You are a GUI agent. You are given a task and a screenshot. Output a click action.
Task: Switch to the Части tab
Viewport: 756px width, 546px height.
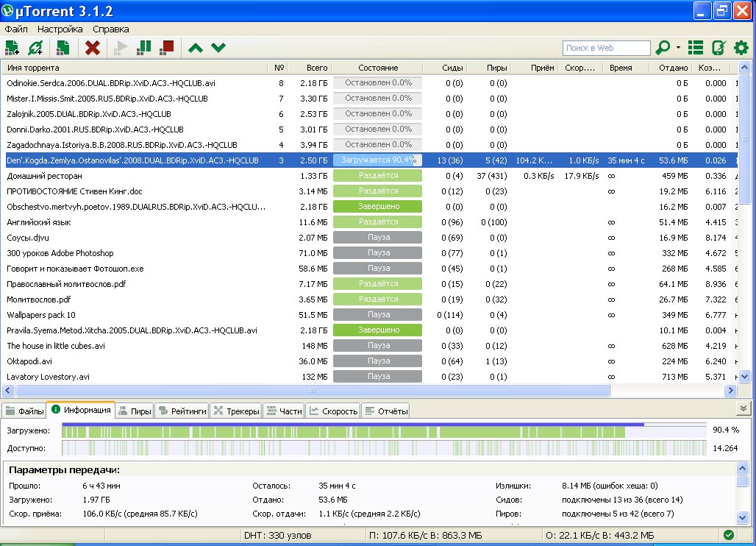click(284, 411)
